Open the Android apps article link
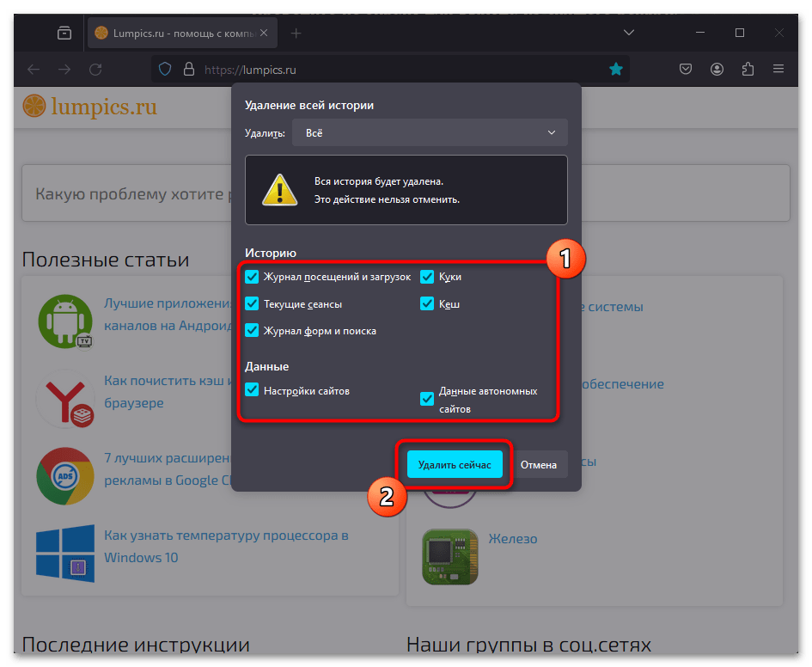Viewport: 812px width, 667px height. pos(168,315)
